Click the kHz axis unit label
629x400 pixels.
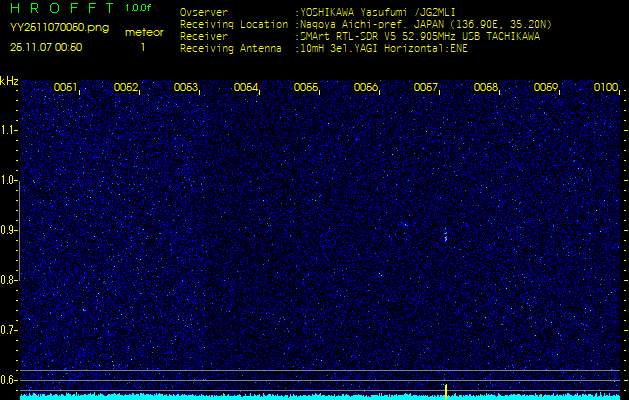(x=9, y=80)
